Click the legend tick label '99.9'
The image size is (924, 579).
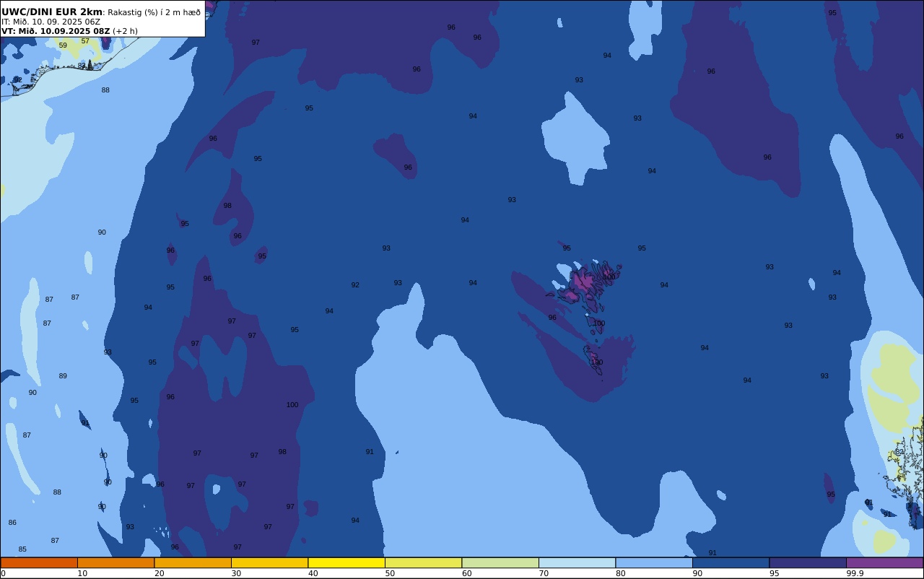pyautogui.click(x=855, y=573)
